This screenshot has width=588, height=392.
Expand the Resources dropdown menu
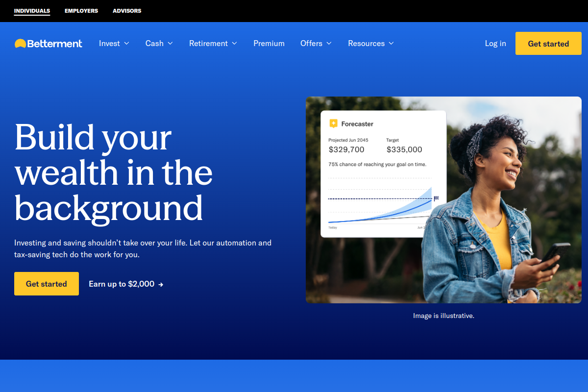click(371, 44)
